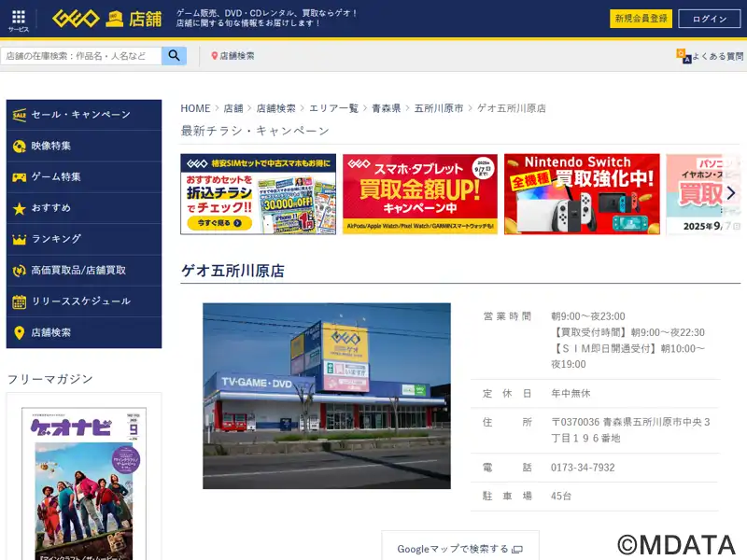Click the GEO logo in header
Viewport: 747px width, 560px height.
pos(77,19)
